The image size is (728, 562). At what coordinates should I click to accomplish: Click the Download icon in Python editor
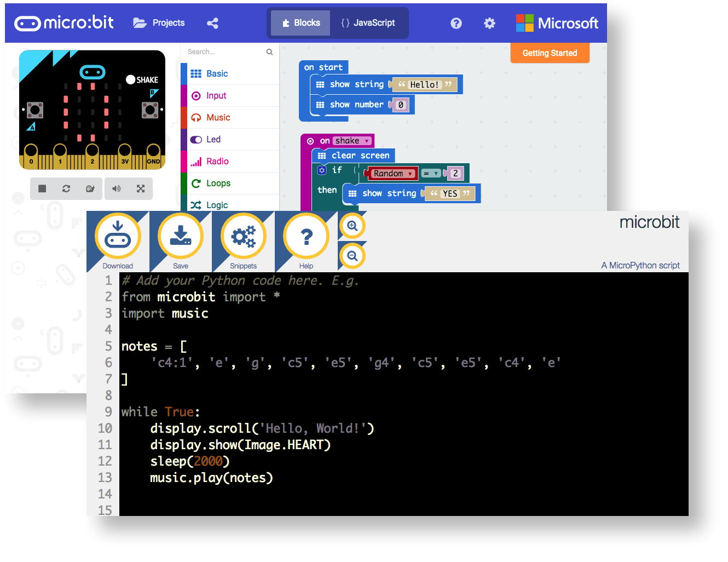(x=118, y=237)
